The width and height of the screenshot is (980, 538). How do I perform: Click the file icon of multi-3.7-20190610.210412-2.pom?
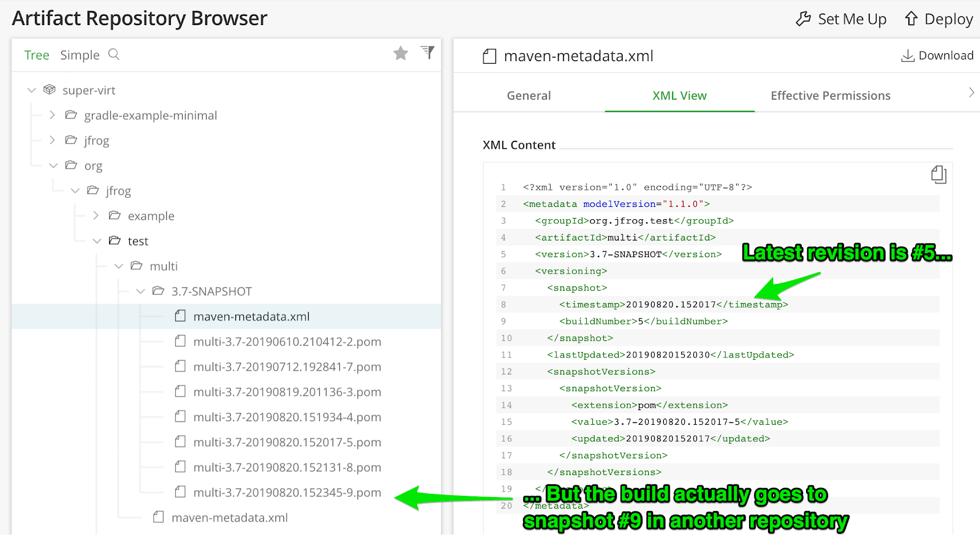coord(180,341)
